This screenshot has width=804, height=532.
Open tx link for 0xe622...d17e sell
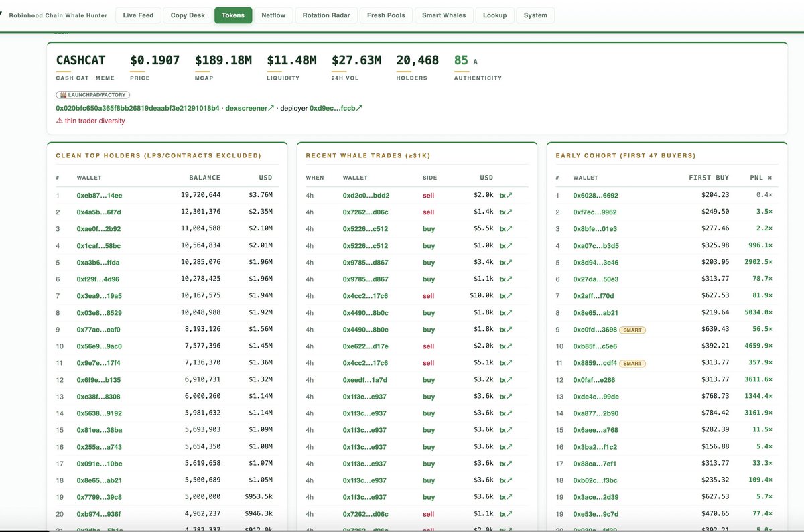point(506,346)
